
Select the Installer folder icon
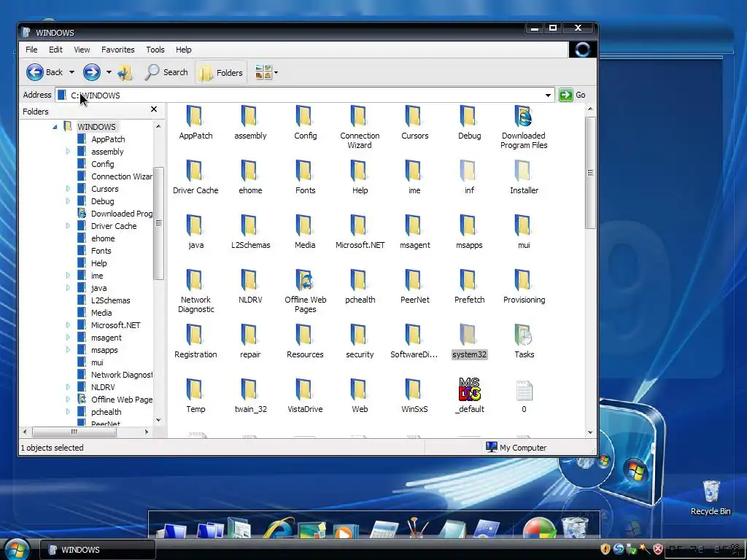pos(523,171)
